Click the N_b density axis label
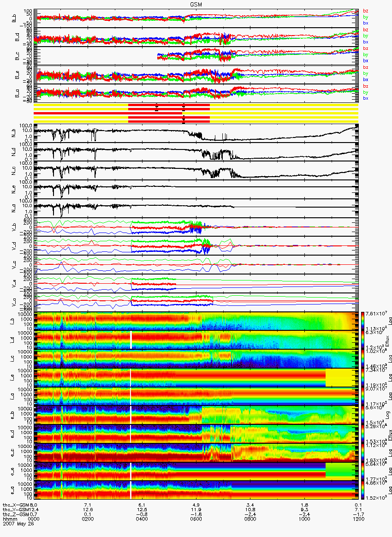Screen dimensions: 392x537 point(14,134)
